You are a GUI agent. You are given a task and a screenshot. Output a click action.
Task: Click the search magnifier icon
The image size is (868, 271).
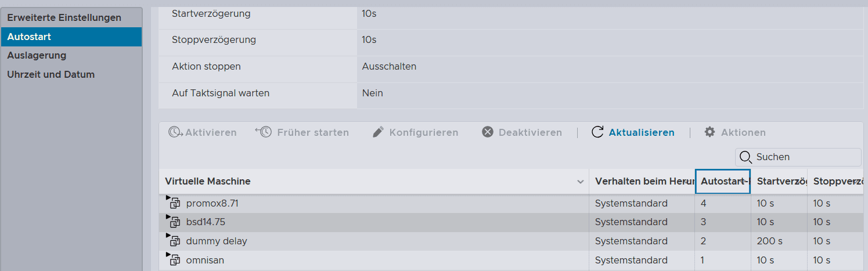click(x=746, y=157)
